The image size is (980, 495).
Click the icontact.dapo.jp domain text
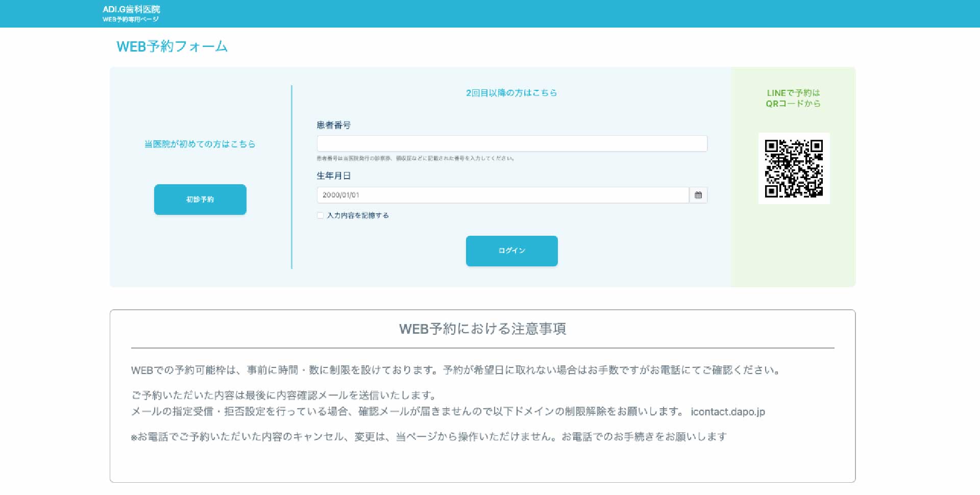pyautogui.click(x=727, y=412)
